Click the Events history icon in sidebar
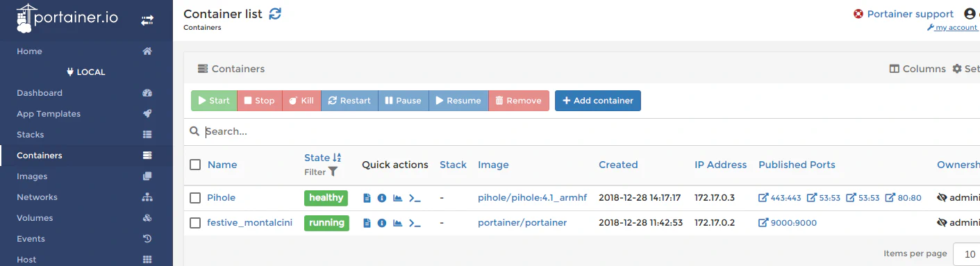This screenshot has width=980, height=266. coord(147,239)
